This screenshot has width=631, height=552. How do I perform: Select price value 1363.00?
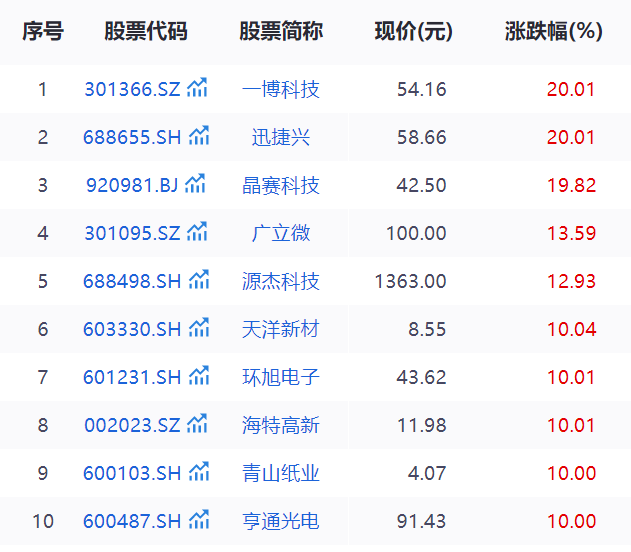point(410,281)
